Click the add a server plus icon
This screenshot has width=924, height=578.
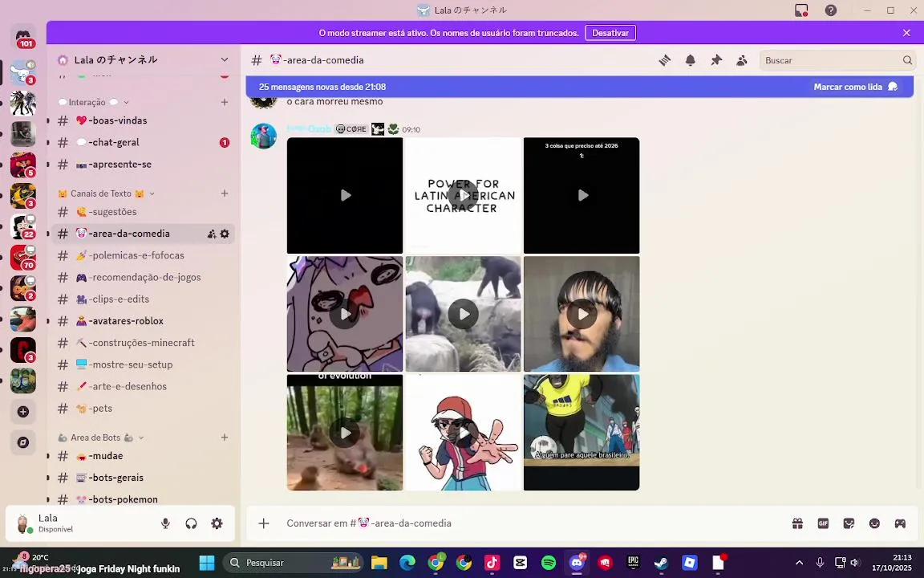(23, 412)
